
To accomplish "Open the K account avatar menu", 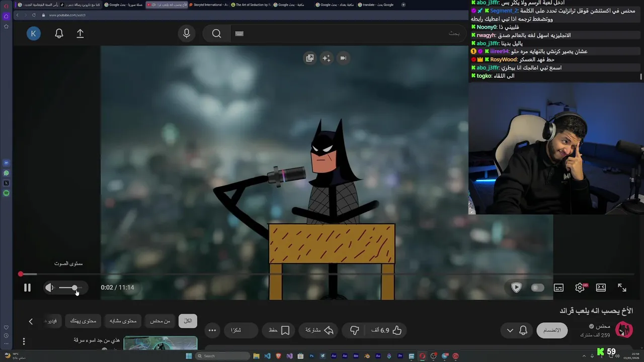I will click(x=34, y=34).
